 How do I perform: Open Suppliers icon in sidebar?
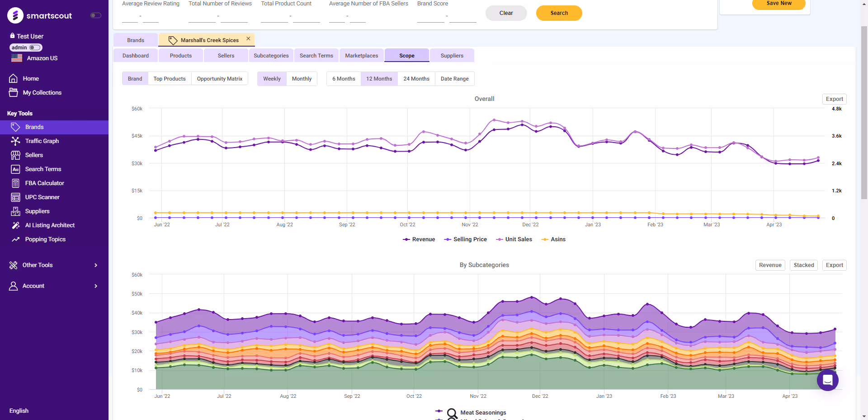click(x=15, y=211)
